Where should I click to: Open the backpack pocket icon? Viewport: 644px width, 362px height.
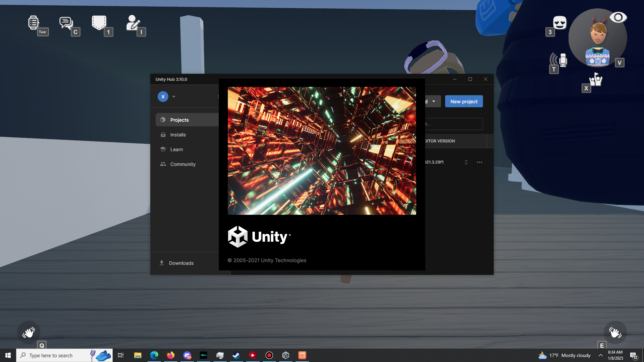tap(99, 23)
